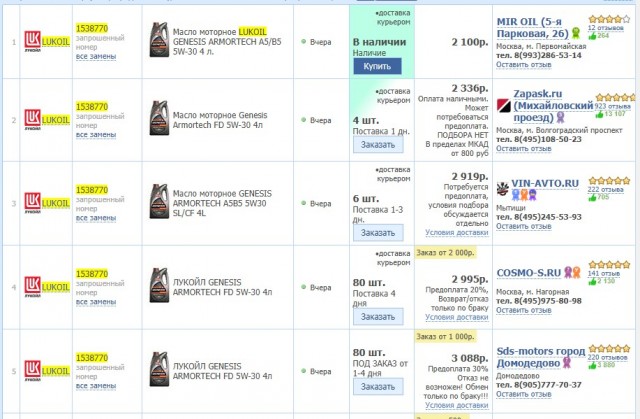This screenshot has height=419, width=640.
Task: Open oil canister thumbnail for GENESIS ARMORTECH A5/B5
Action: (x=159, y=40)
